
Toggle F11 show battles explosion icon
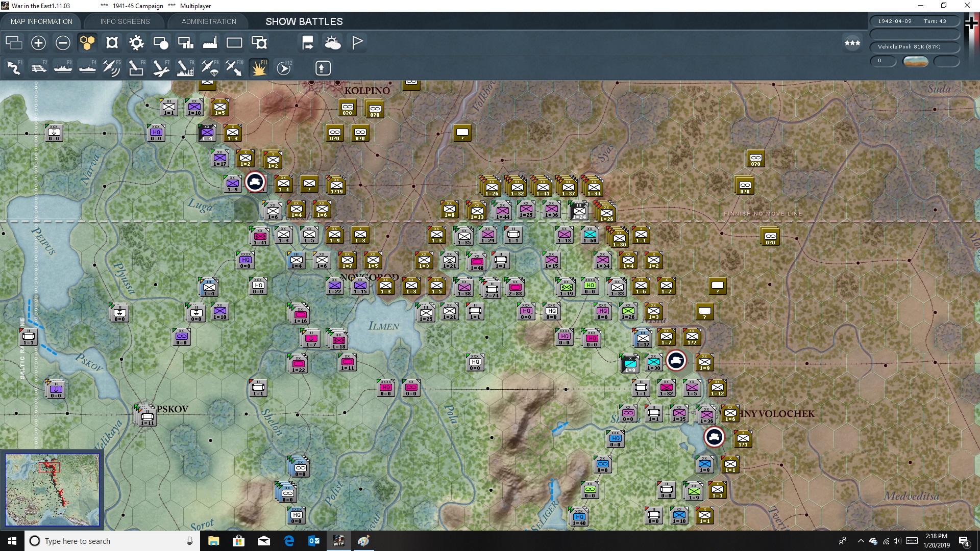(x=259, y=68)
